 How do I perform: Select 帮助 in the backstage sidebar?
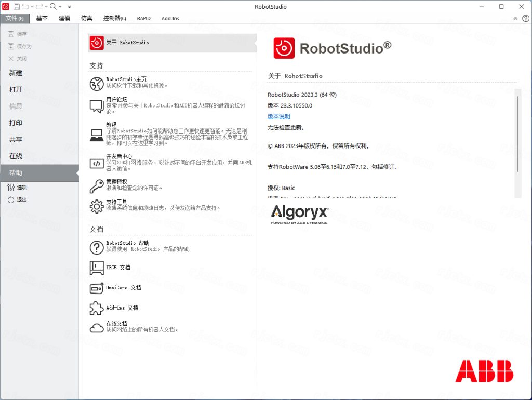tap(39, 172)
